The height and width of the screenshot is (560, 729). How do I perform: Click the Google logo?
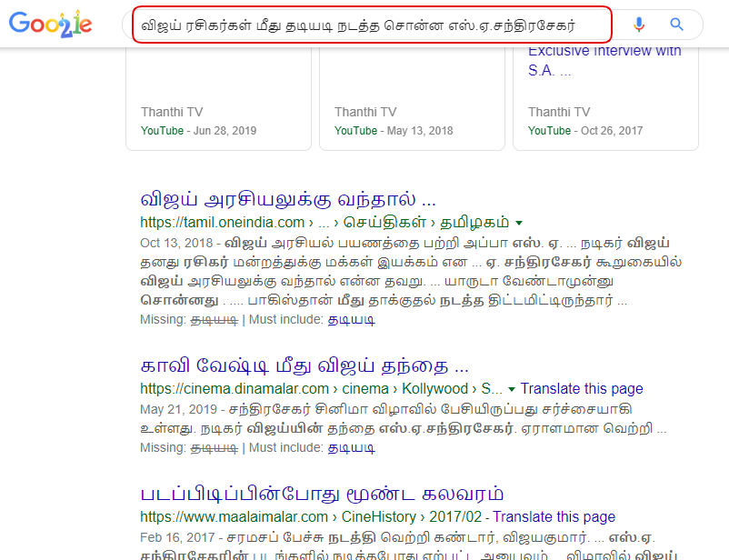[x=50, y=24]
